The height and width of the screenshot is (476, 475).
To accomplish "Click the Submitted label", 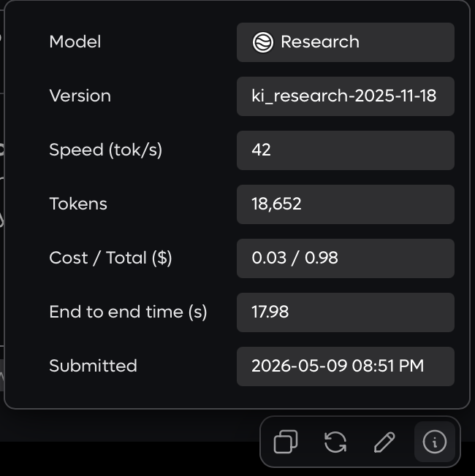I will pyautogui.click(x=93, y=366).
